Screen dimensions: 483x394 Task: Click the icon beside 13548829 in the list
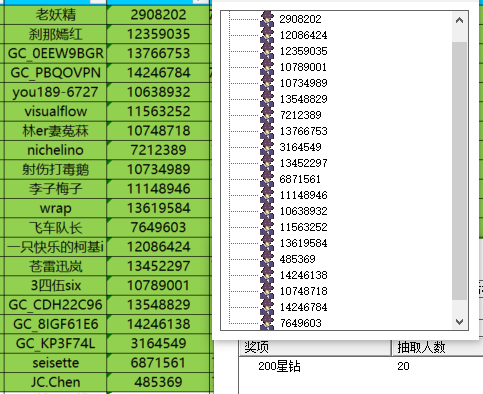267,99
